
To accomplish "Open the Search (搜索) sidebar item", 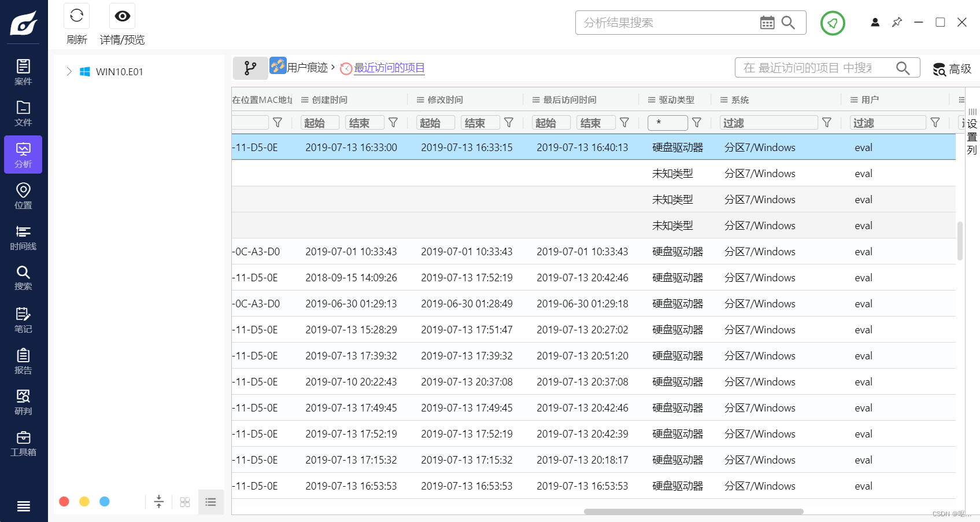I will [23, 278].
